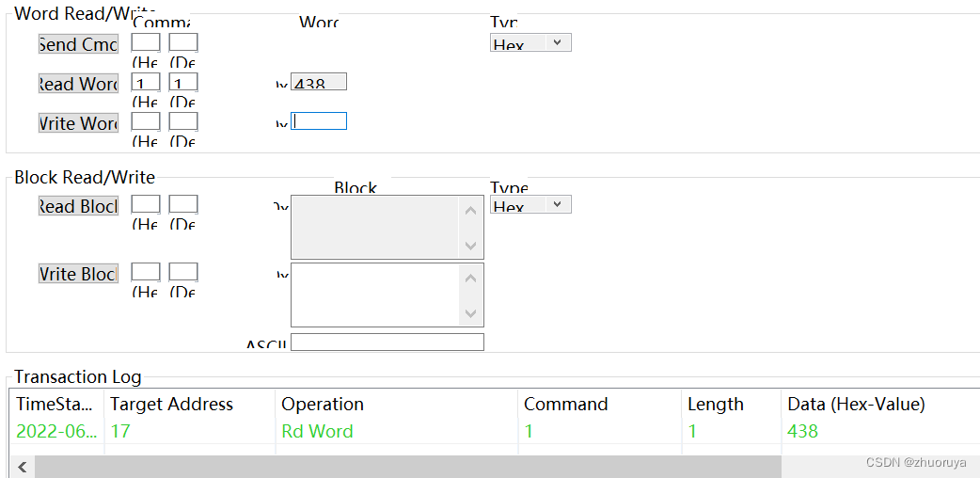
Task: Click the Read Word value field showing 438
Action: [319, 81]
